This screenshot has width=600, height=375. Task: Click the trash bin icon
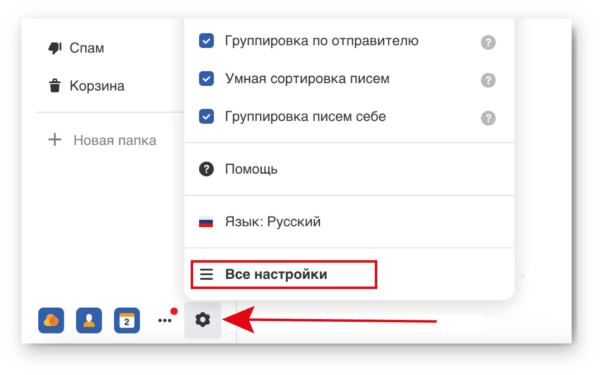55,86
